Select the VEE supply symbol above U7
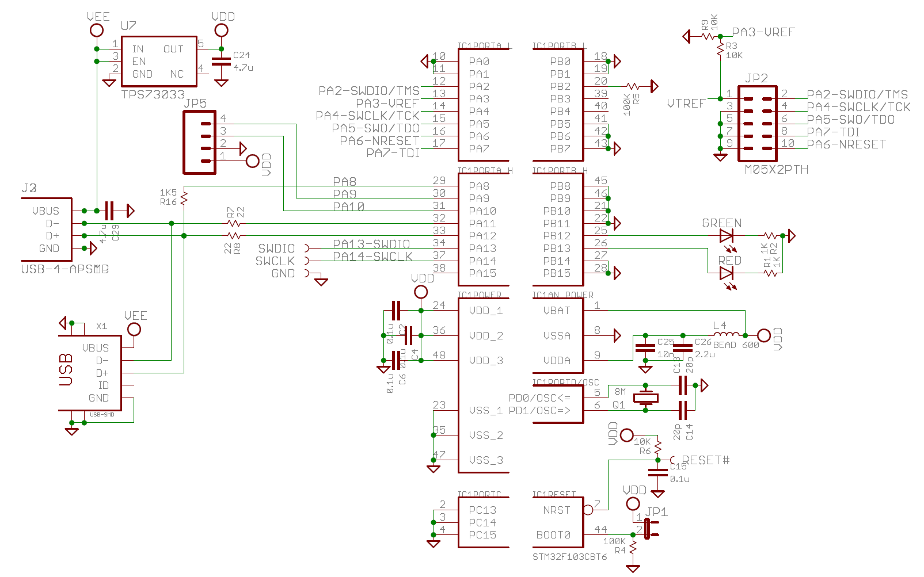924x577 pixels. (97, 30)
